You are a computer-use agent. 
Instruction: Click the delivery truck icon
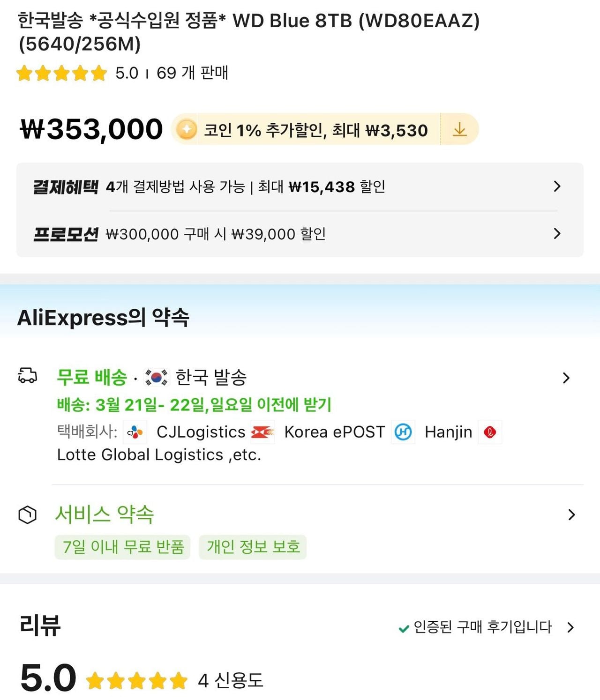[27, 376]
